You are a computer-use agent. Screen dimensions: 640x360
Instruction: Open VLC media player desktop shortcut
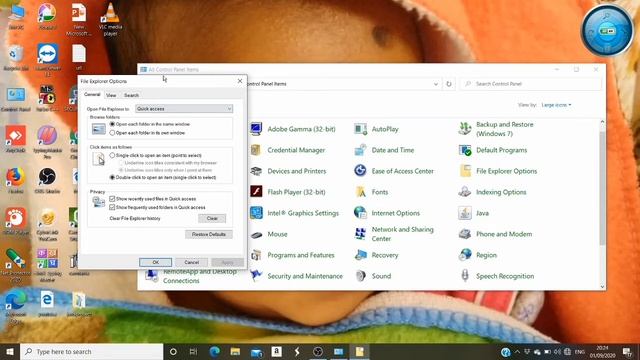(x=110, y=19)
